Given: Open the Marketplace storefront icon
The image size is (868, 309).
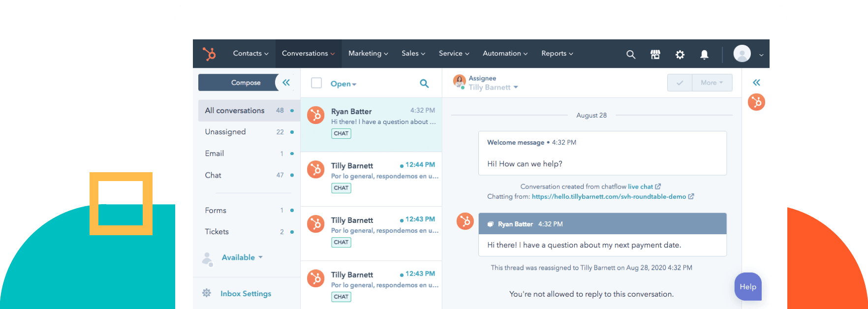Looking at the screenshot, I should [655, 54].
